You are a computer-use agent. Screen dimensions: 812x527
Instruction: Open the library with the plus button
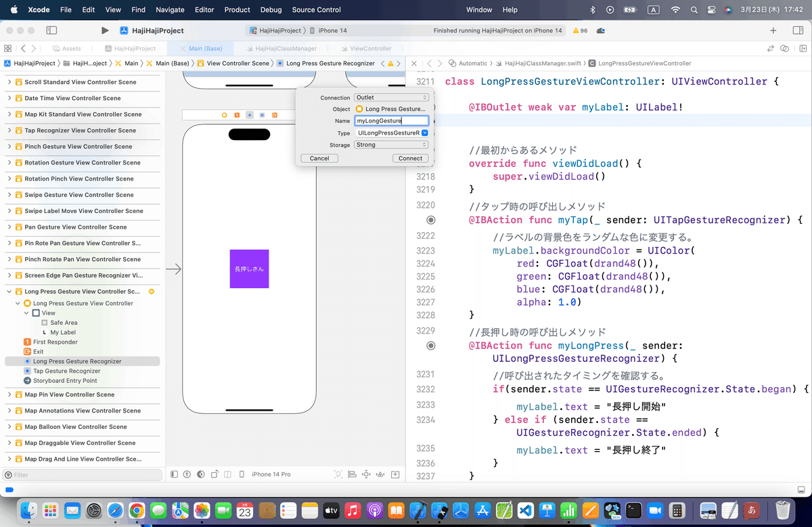[x=773, y=30]
